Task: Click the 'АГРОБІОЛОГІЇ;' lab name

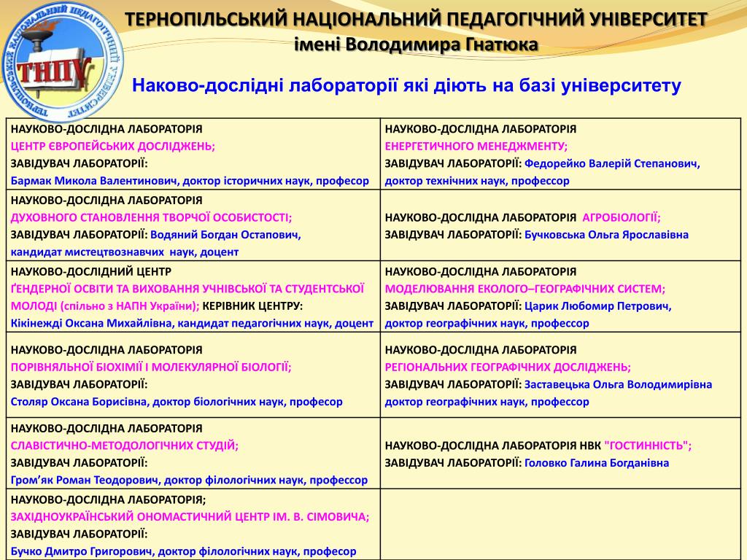Action: [622, 217]
